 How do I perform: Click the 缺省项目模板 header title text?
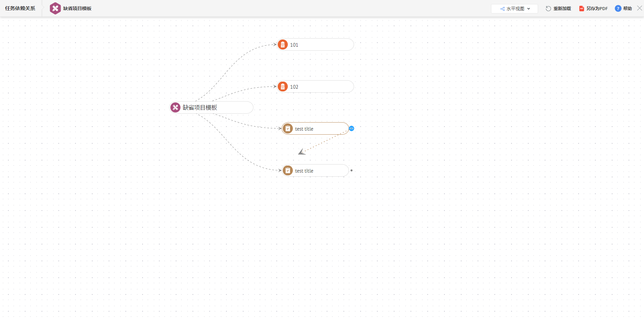(77, 8)
